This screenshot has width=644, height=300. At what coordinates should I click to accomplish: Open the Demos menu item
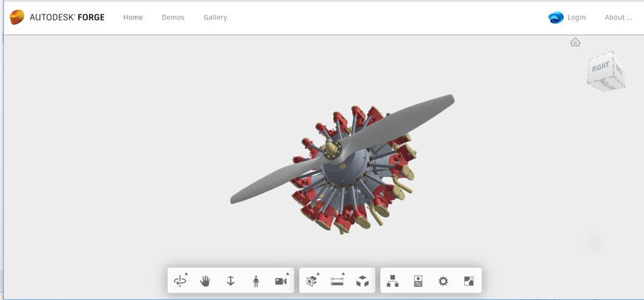pos(173,17)
